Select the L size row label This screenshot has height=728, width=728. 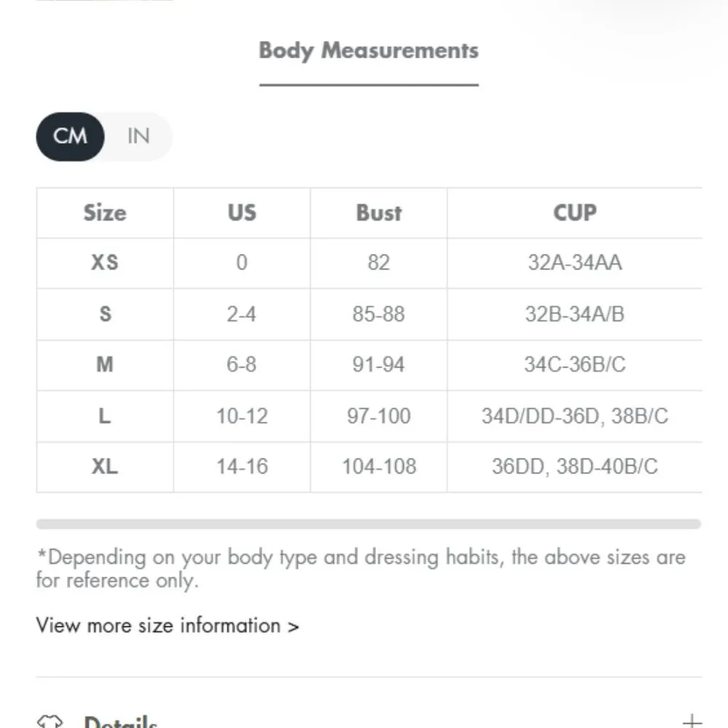pos(105,416)
